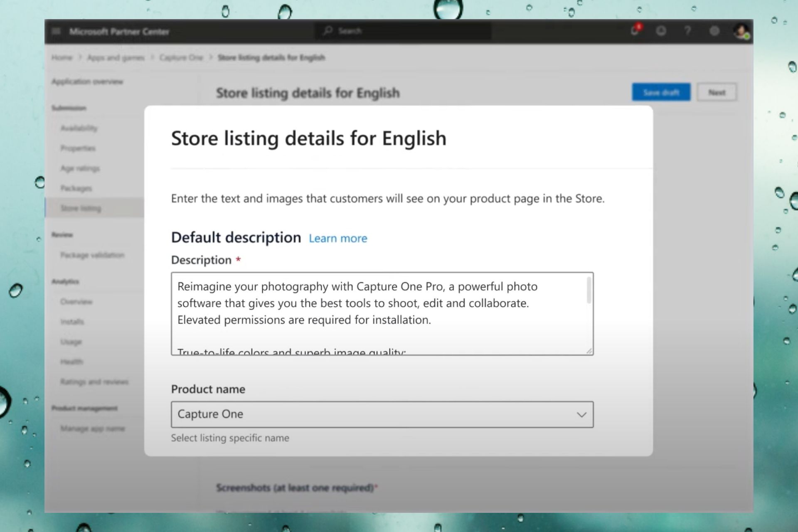Focus the Search box in top bar
Screen dimensions: 798x532
pos(403,31)
